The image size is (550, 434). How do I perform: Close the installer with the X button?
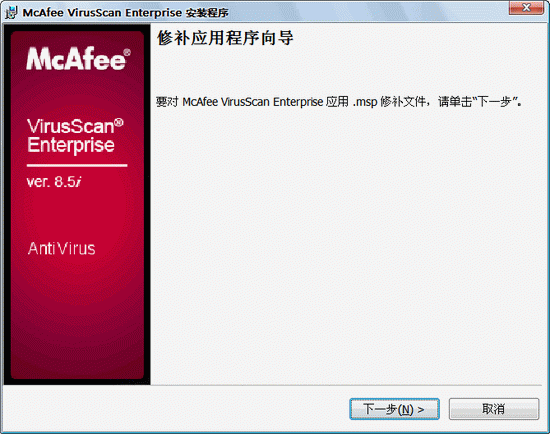click(526, 8)
